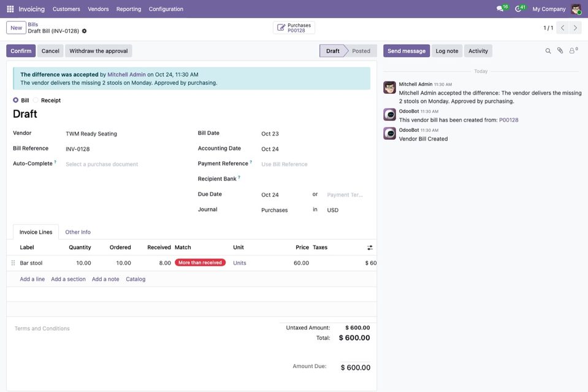Open Purchases P00128 smart button
This screenshot has height=392, width=588.
[294, 28]
